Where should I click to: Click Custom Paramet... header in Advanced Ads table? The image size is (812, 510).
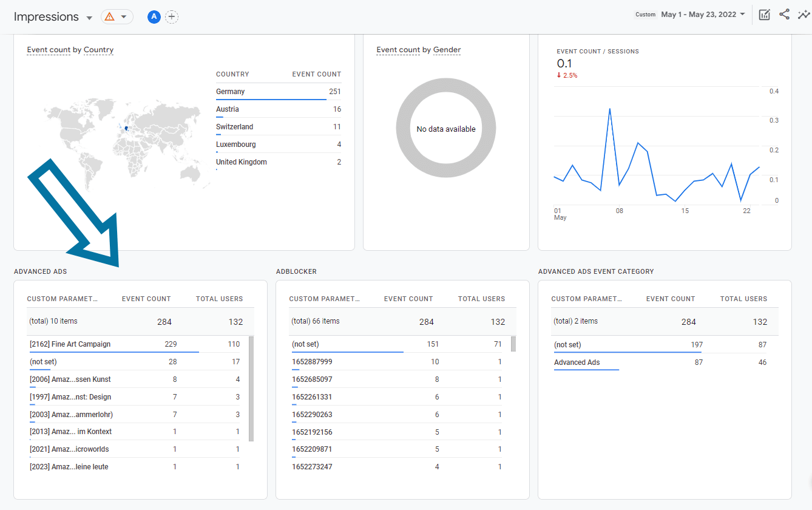[63, 299]
